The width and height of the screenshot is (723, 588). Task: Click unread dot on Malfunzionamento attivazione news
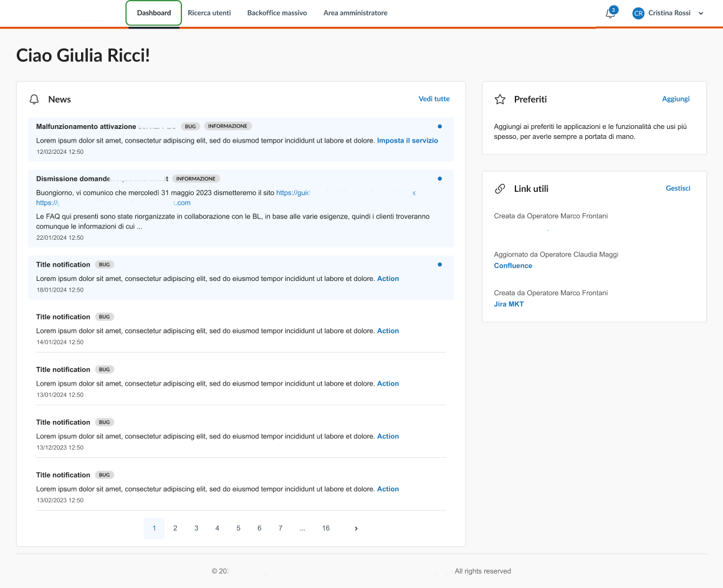(439, 126)
